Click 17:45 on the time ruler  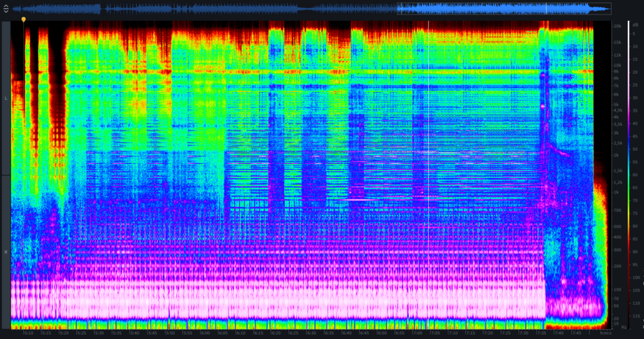[x=575, y=333]
